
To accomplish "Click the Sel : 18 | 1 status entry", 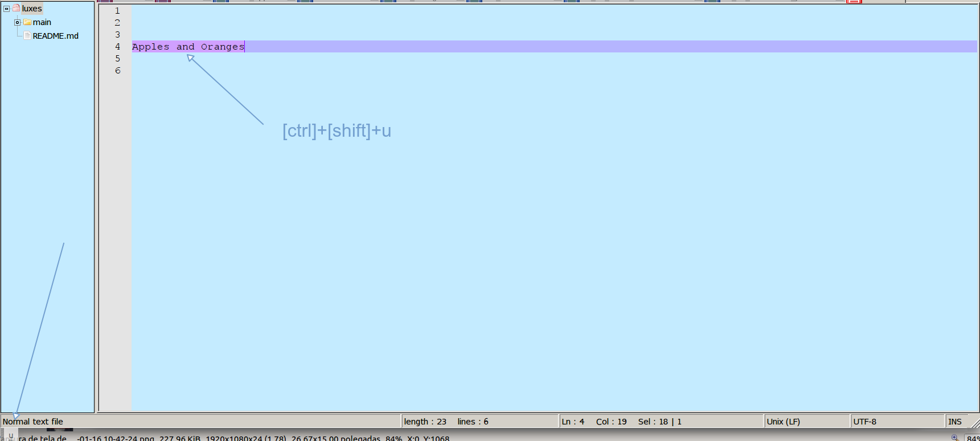I will coord(660,422).
